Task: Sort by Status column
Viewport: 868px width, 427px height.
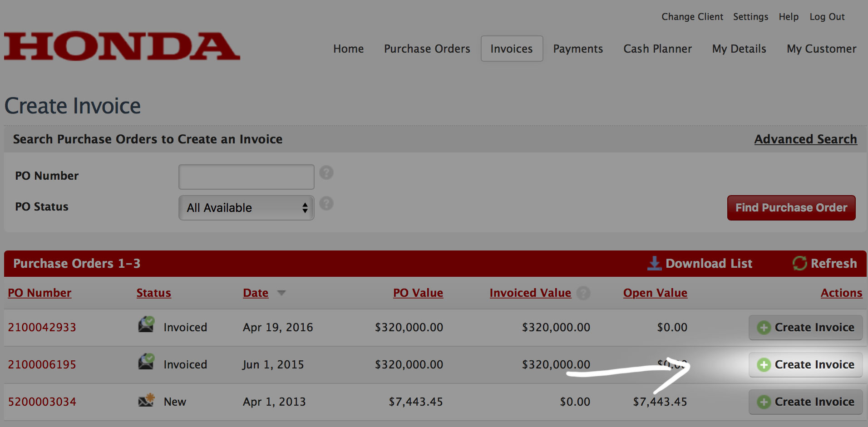Action: click(x=154, y=293)
